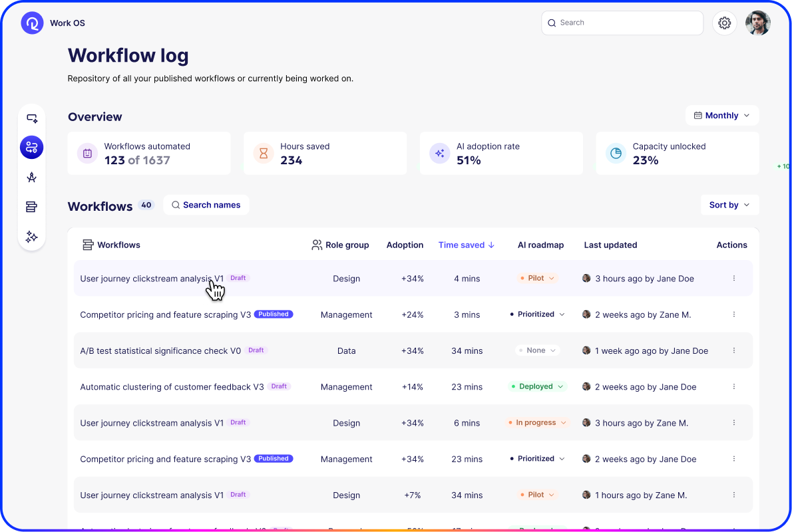Open the workflows section in the sidebar
The width and height of the screenshot is (792, 532).
tap(31, 147)
